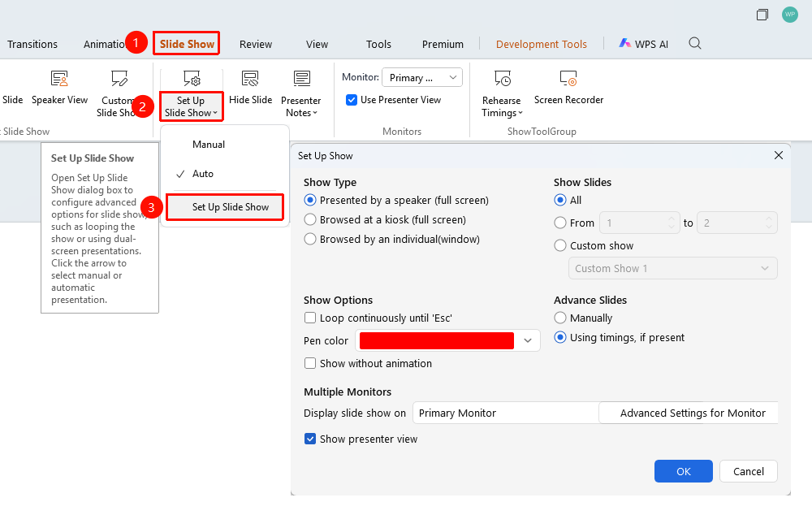This screenshot has height=515, width=812.
Task: Open the search magnifier icon
Action: point(695,44)
